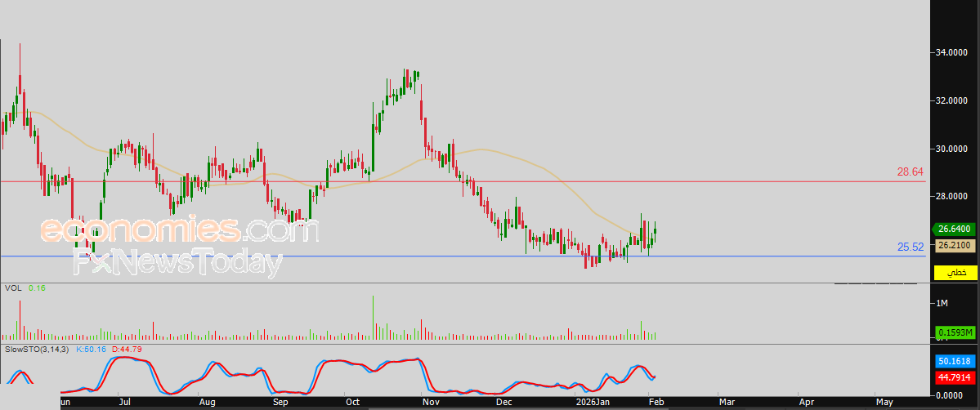This screenshot has height=410, width=980.
Task: Click the green 26.6400 current price tag
Action: pyautogui.click(x=954, y=230)
